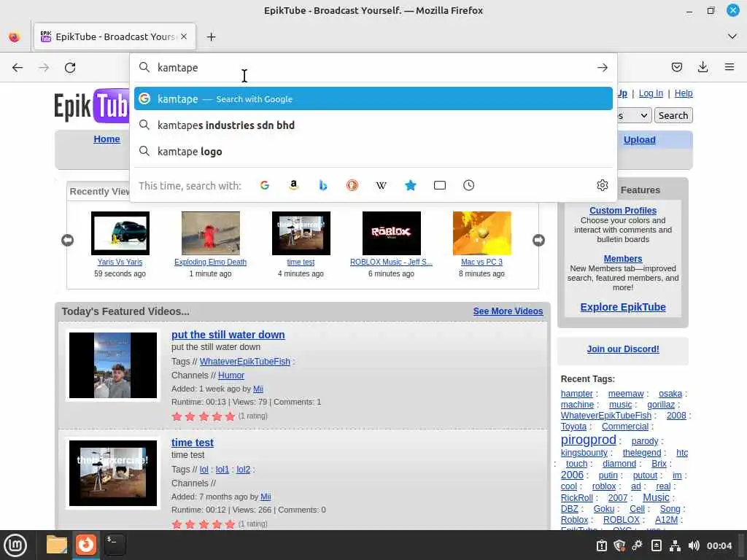Click Join our Discord! link
747x560 pixels.
(623, 349)
